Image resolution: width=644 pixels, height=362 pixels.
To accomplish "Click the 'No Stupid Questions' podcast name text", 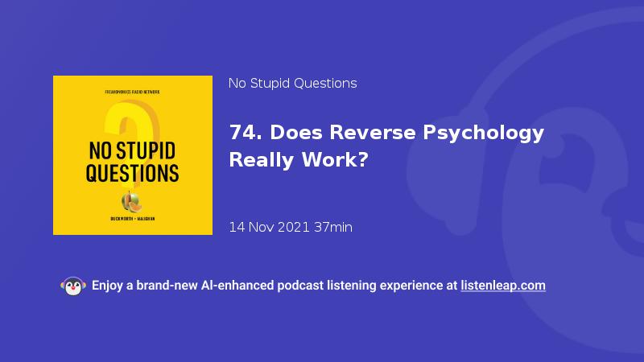I will tap(292, 84).
